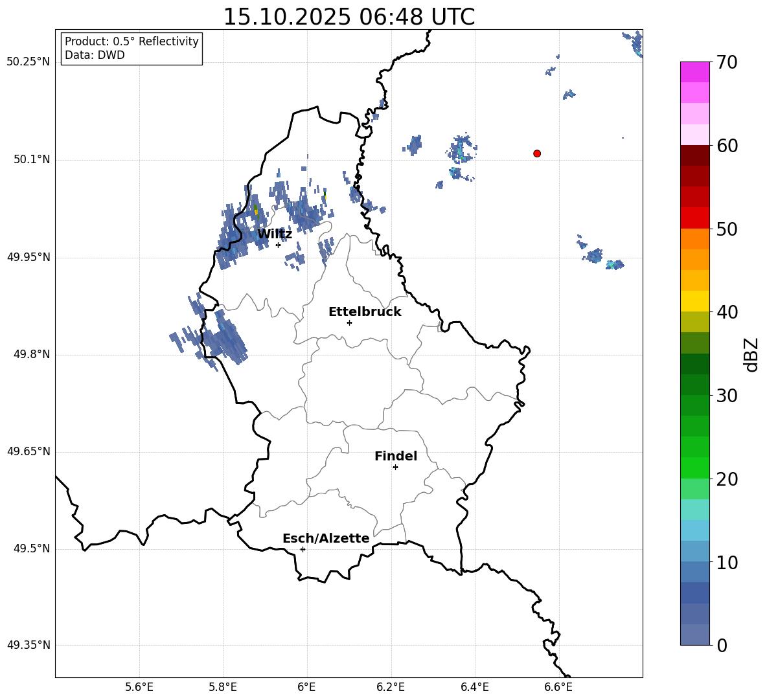The width and height of the screenshot is (767, 700).
Task: Click the title '15.10.2025 06:48 UTC'
Action: pyautogui.click(x=349, y=17)
